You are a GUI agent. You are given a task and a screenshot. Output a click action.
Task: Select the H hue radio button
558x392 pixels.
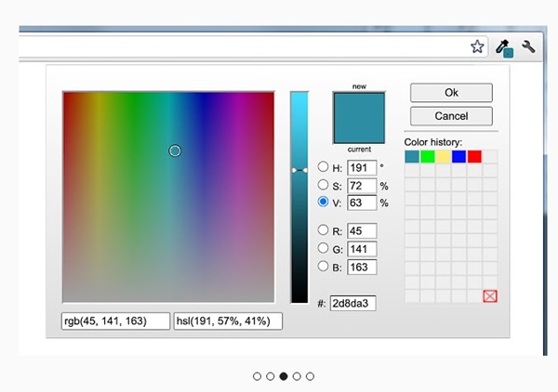tap(323, 166)
